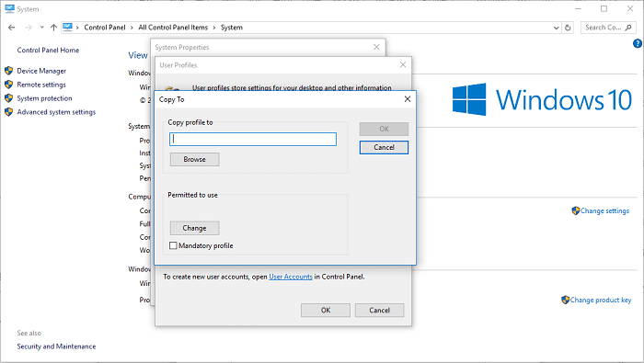
Task: Close the User Profiles dialog
Action: point(403,65)
